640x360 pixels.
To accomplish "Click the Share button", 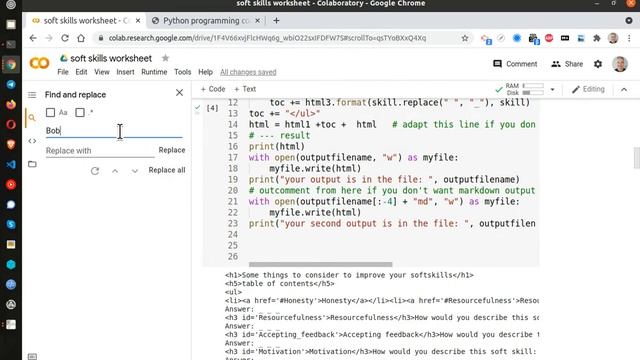I will [567, 64].
